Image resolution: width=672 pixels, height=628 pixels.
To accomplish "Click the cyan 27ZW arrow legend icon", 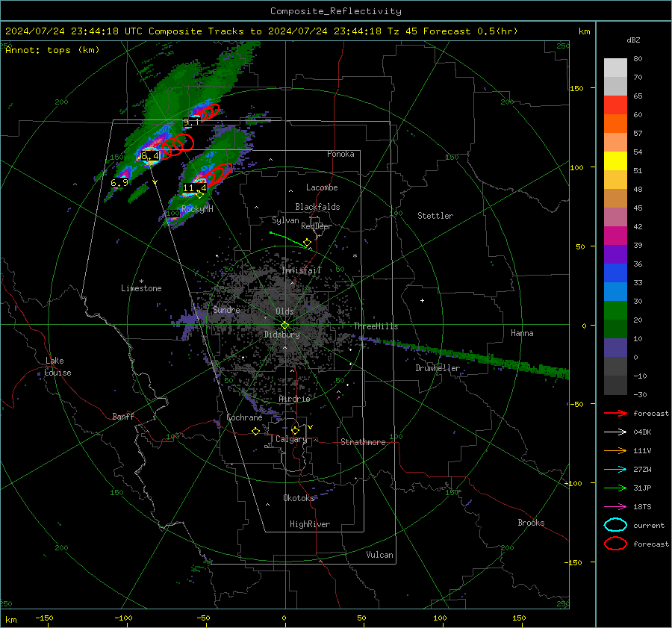I will tap(615, 470).
